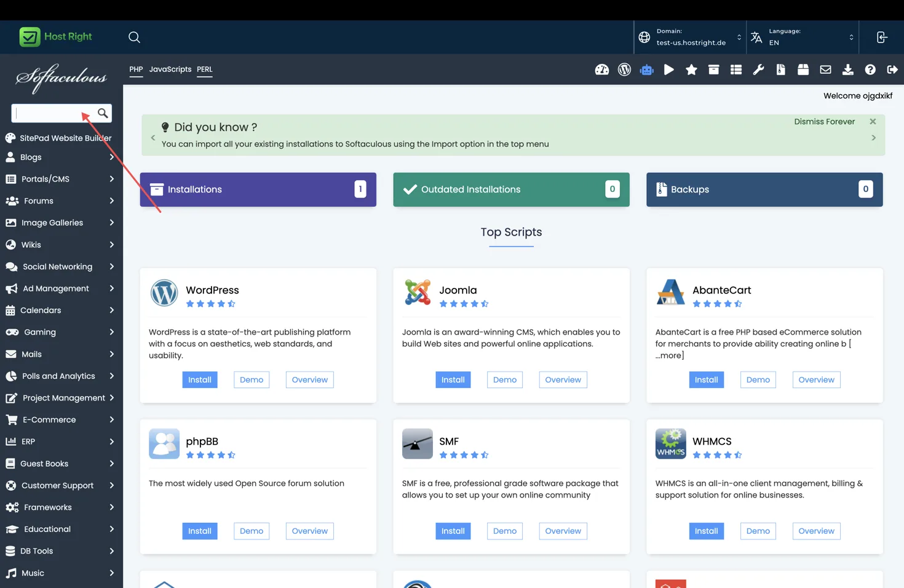The height and width of the screenshot is (588, 904).
Task: Click the package box icon in toolbar
Action: (x=803, y=70)
